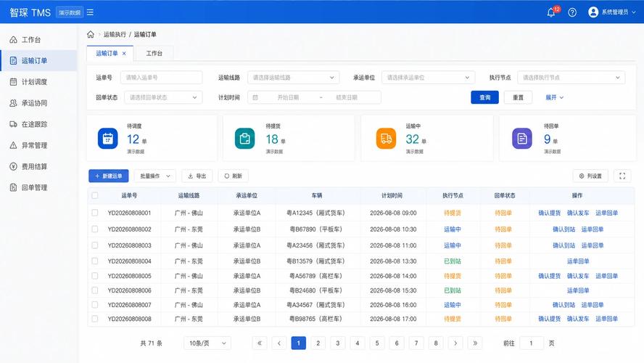
Task: Click the 异常管理 warning triangle icon
Action: (13, 145)
